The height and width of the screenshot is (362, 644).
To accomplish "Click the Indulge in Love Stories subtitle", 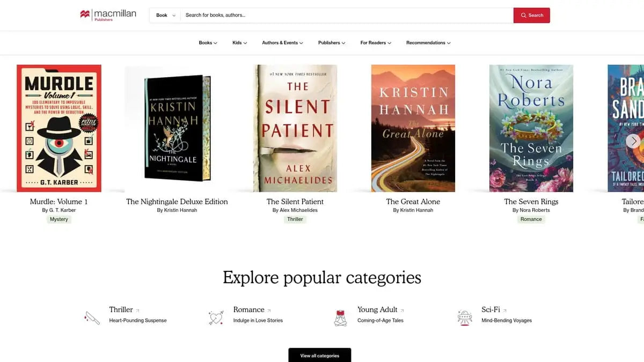I will coord(258,321).
